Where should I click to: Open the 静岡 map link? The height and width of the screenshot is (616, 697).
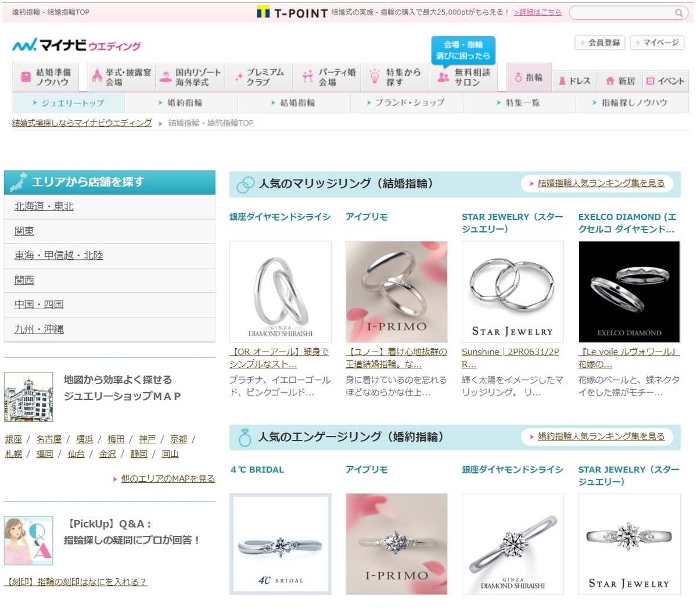coord(139,454)
